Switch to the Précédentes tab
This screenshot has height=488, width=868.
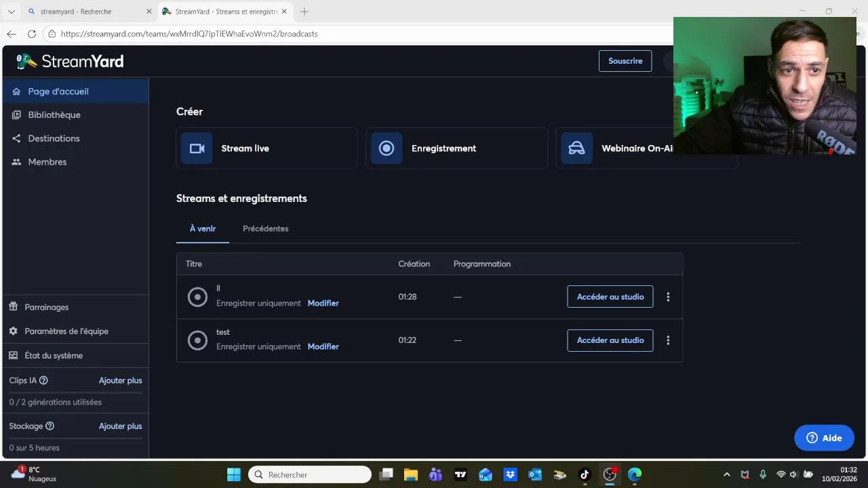pyautogui.click(x=266, y=229)
